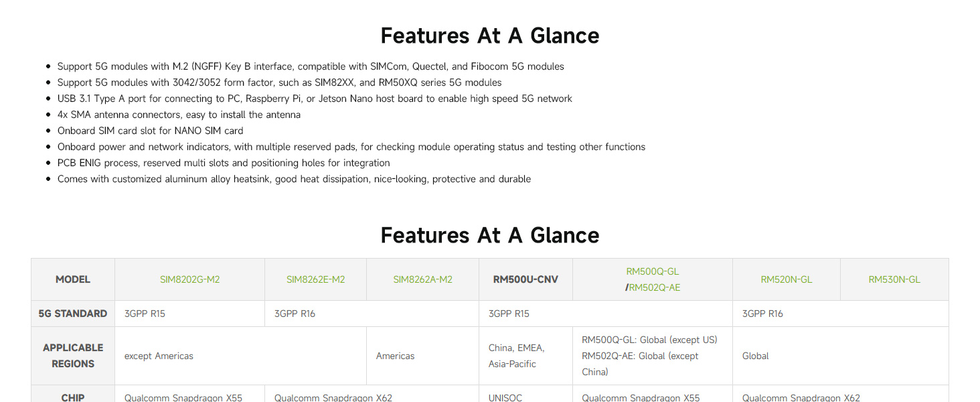Click the USB 3.1 Type A port bullet

tap(315, 98)
